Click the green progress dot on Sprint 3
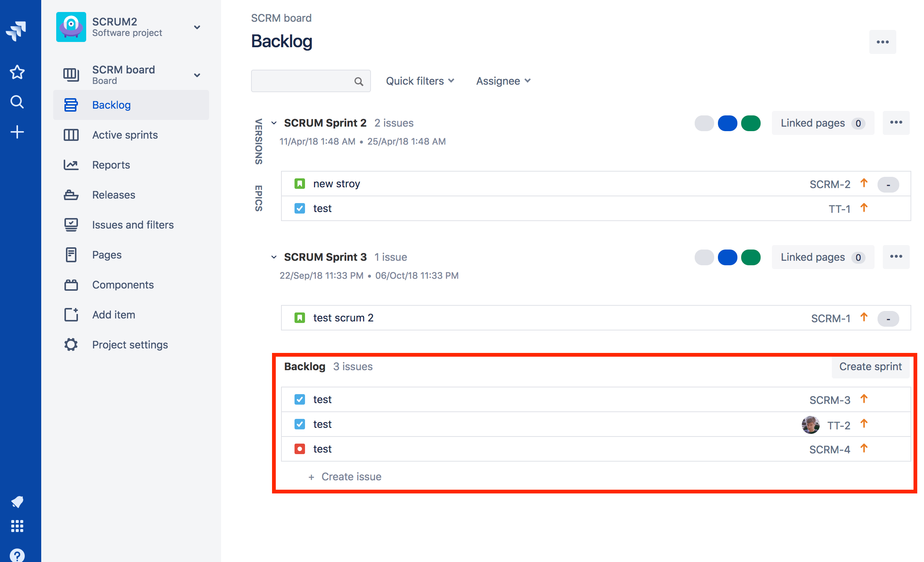Viewport: 924px width, 562px height. point(751,257)
